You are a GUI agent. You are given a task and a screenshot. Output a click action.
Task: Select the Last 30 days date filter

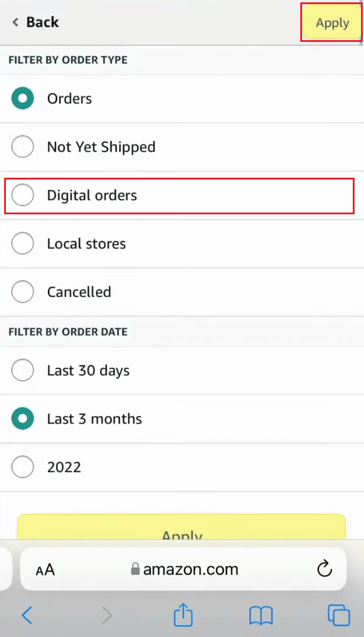22,370
